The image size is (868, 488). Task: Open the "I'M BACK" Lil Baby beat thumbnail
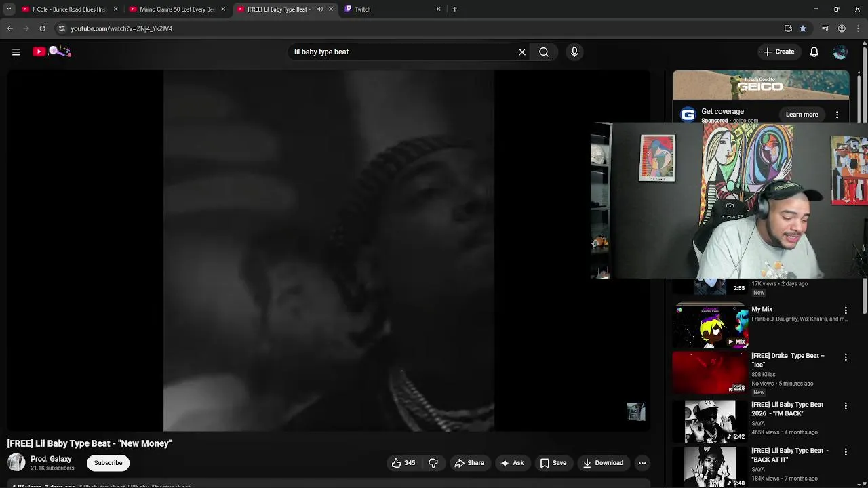(710, 421)
